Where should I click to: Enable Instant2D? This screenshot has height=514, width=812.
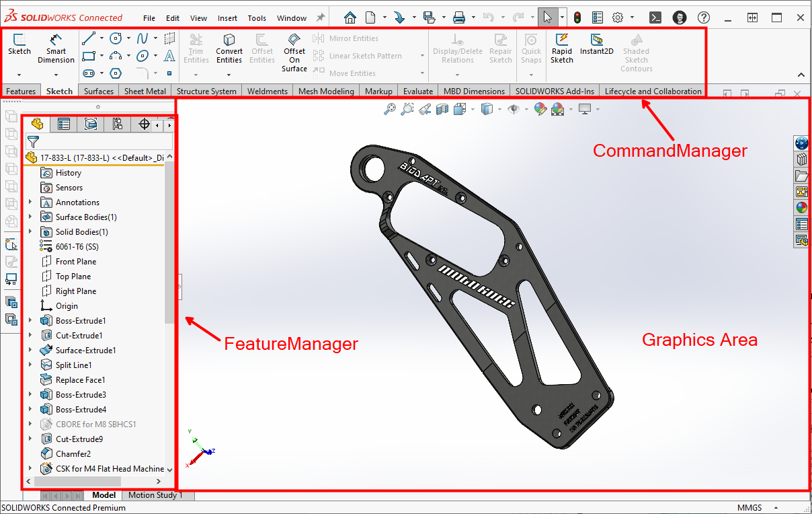(597, 47)
